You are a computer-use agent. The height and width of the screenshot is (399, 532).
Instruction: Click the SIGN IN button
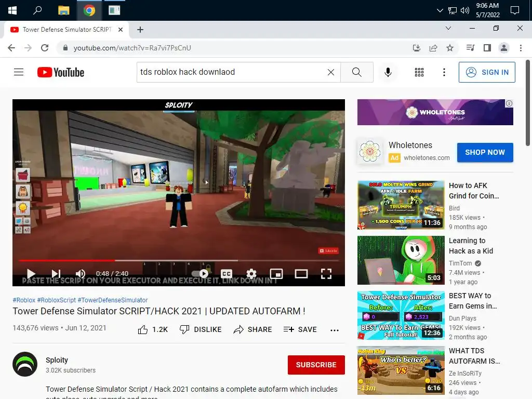(x=487, y=72)
